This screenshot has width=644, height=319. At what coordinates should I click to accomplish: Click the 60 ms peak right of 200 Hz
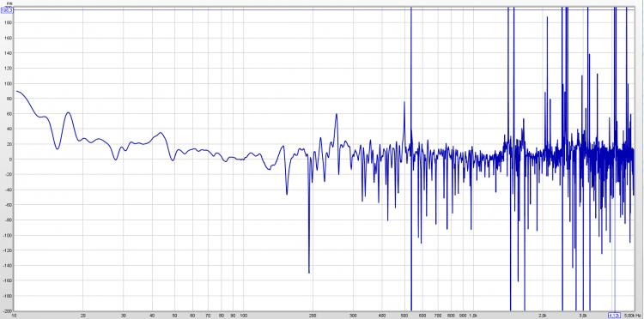pyautogui.click(x=336, y=114)
